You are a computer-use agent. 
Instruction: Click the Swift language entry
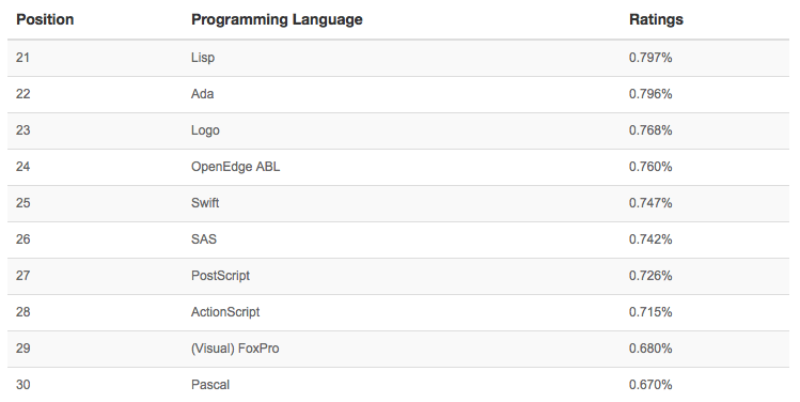click(205, 203)
